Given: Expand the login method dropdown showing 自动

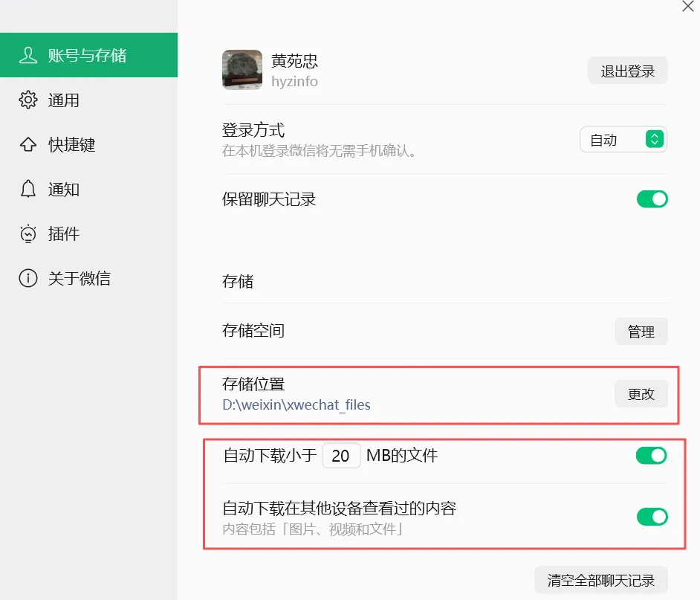Looking at the screenshot, I should pyautogui.click(x=623, y=140).
